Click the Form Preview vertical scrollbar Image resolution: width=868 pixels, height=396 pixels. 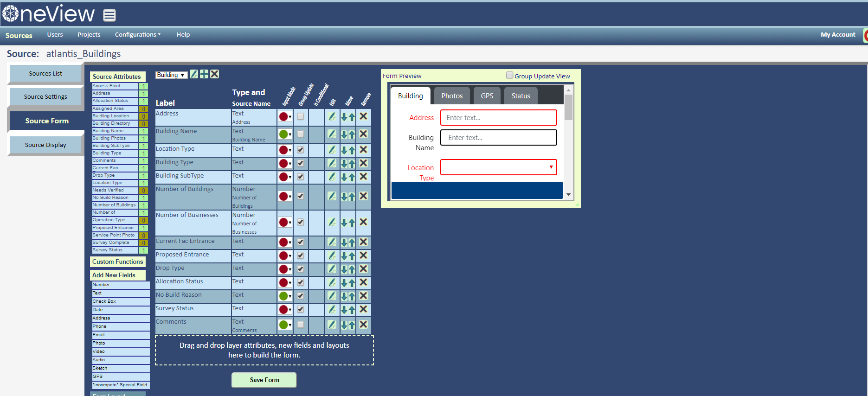pyautogui.click(x=568, y=142)
